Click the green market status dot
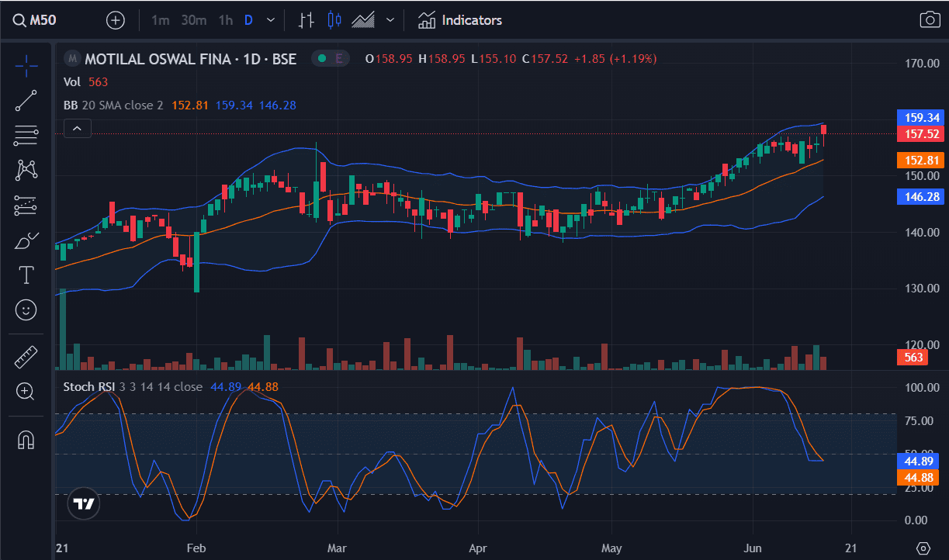This screenshot has height=560, width=949. [322, 58]
